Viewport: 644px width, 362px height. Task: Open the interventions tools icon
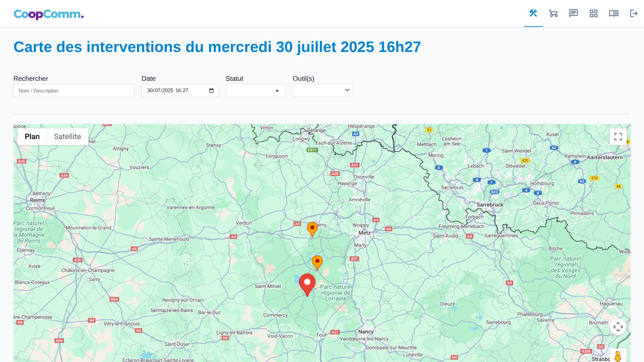(533, 13)
